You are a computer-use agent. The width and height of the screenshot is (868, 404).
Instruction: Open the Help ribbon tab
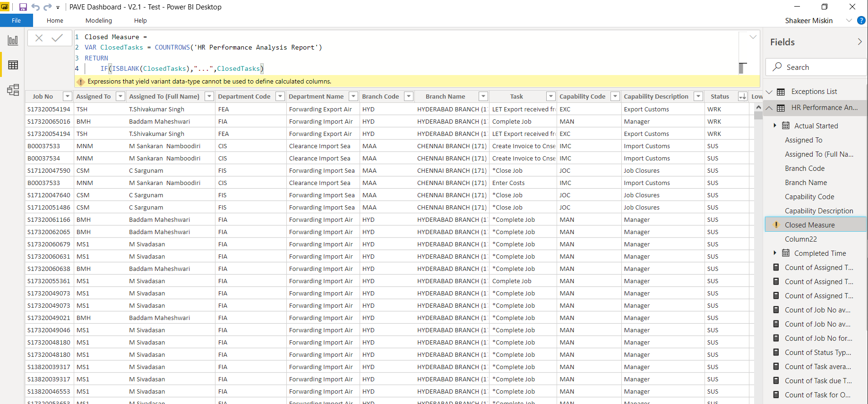coord(140,20)
